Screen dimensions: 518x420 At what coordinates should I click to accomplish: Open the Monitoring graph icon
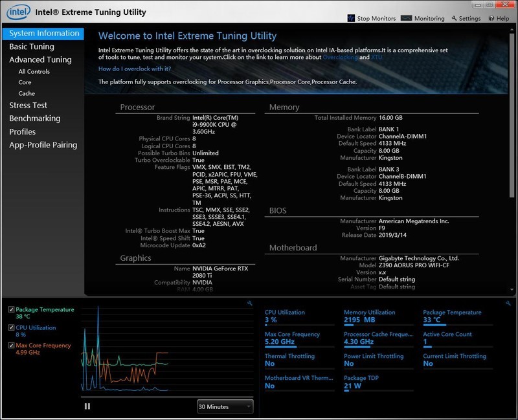pyautogui.click(x=407, y=19)
